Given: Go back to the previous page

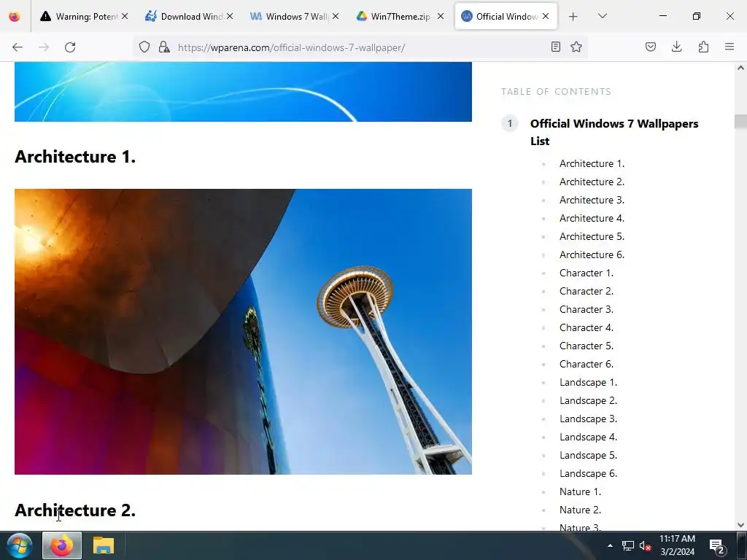Looking at the screenshot, I should (x=18, y=47).
